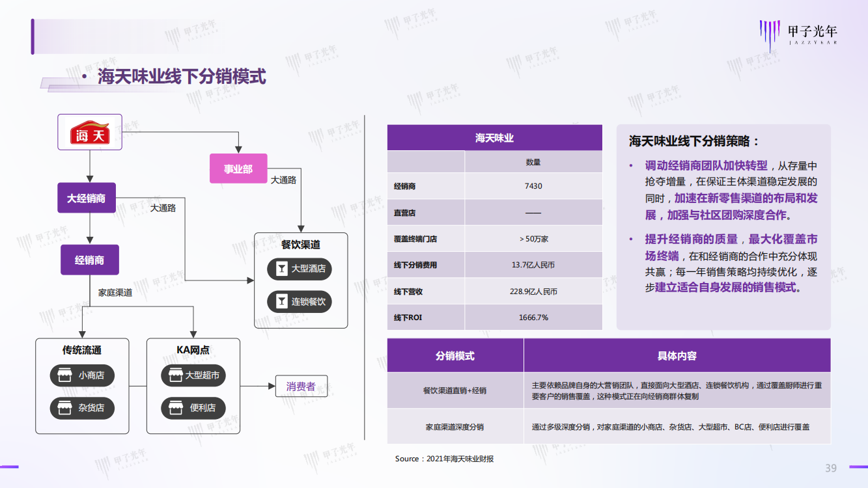
Task: Click the 具体内容 column header
Action: pos(677,356)
